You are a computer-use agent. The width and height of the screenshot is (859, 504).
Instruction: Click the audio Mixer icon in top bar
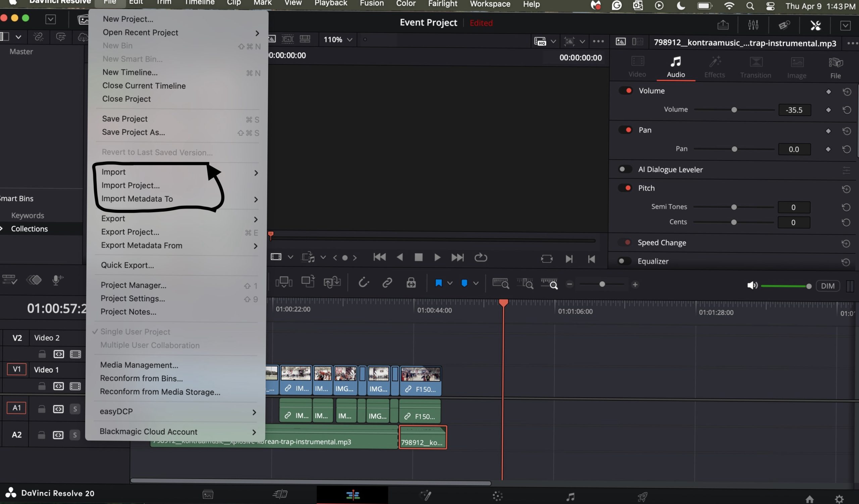click(753, 25)
